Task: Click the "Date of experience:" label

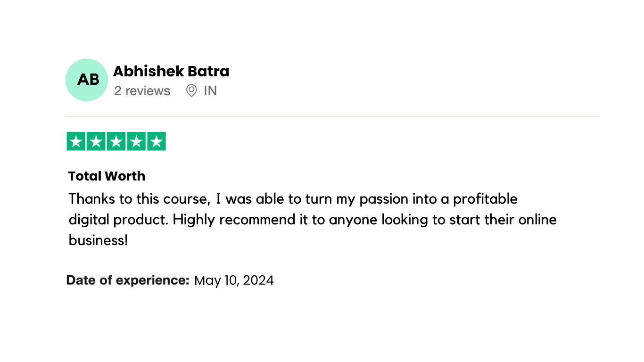Action: pos(127,280)
